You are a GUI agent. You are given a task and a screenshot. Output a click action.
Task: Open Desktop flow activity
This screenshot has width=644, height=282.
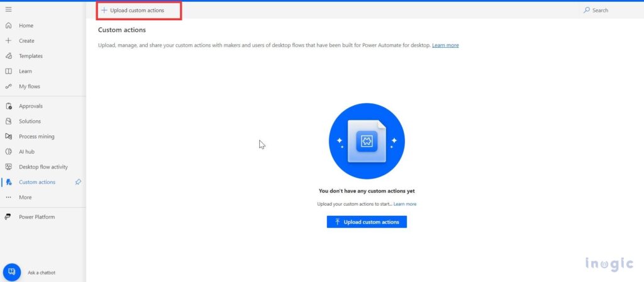[x=43, y=167]
